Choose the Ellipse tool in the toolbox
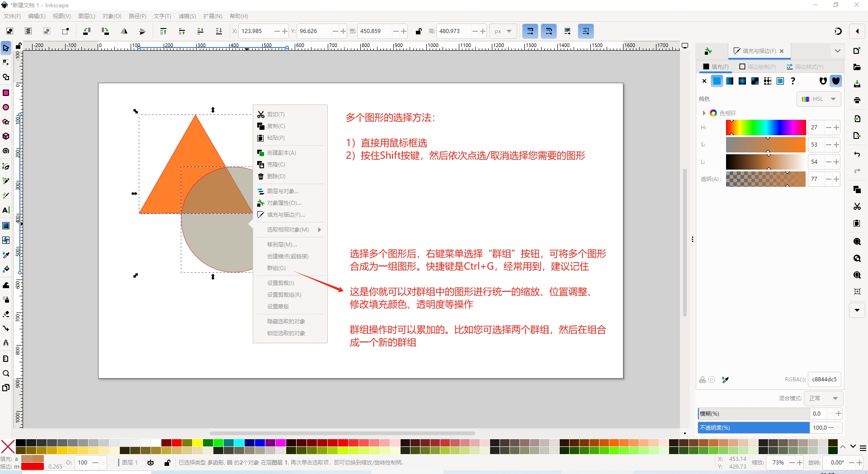The height and width of the screenshot is (474, 868). tap(6, 107)
